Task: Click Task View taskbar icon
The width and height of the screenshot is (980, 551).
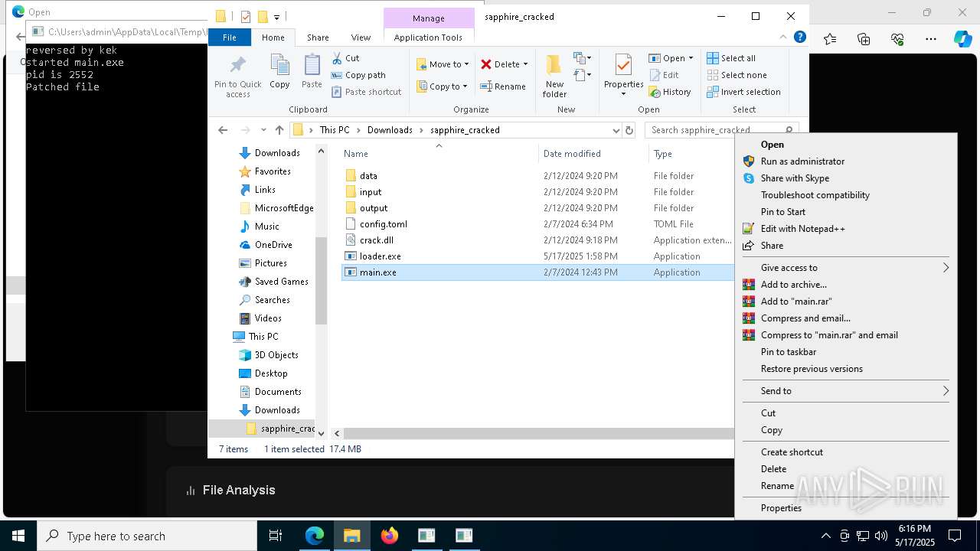Action: pos(276,536)
